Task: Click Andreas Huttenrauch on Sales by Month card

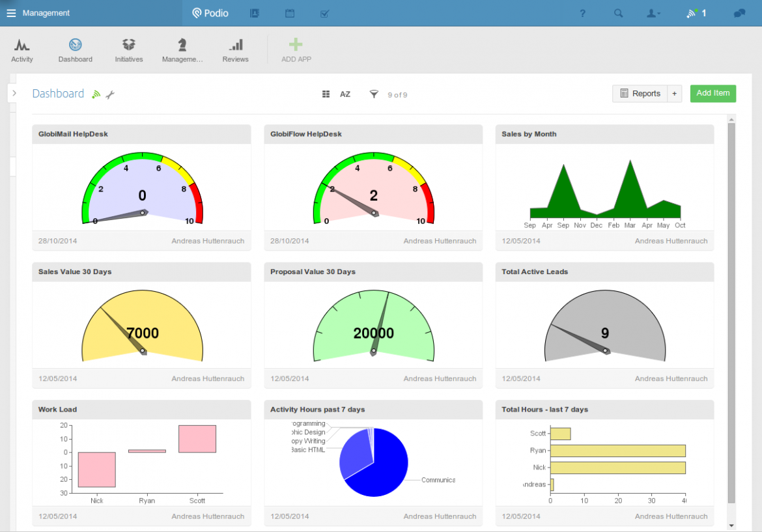Action: pos(671,240)
